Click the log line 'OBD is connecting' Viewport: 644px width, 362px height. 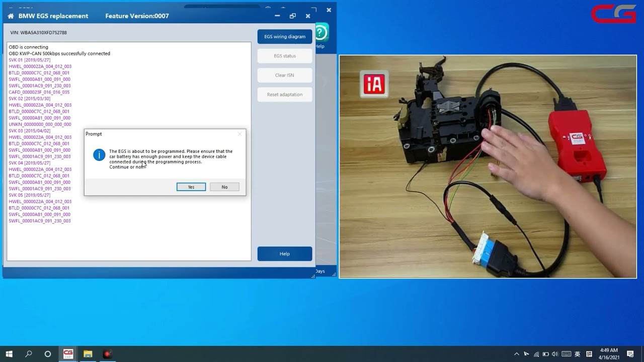tap(28, 47)
